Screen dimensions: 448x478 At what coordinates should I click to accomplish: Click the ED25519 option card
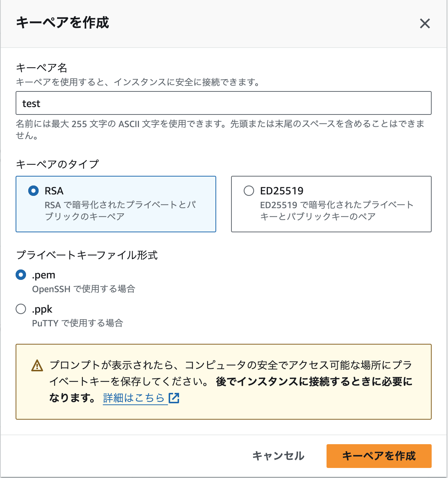(x=331, y=204)
